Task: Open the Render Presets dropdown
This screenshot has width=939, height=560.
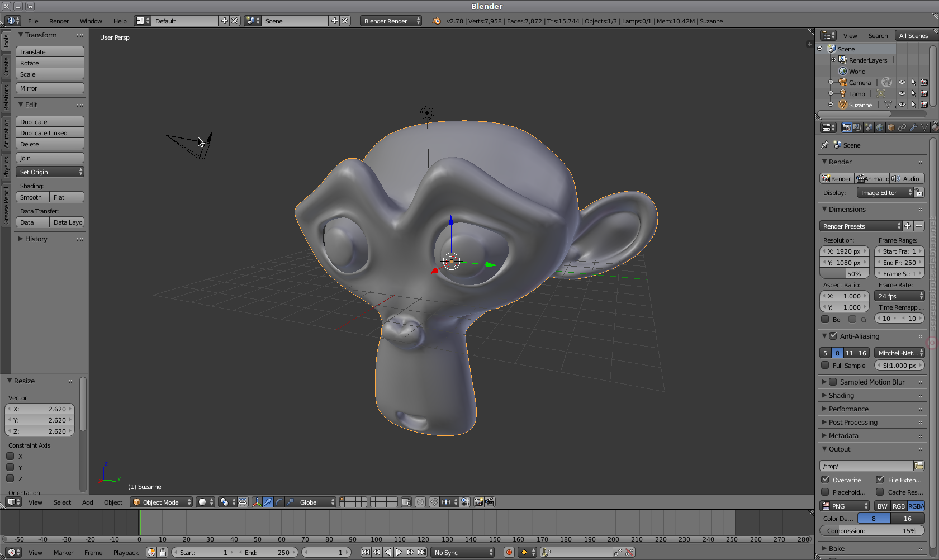Action: click(861, 226)
